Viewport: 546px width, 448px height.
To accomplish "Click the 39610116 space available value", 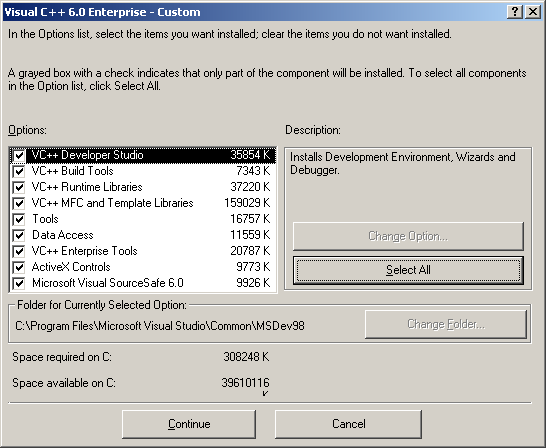I will pos(245,383).
